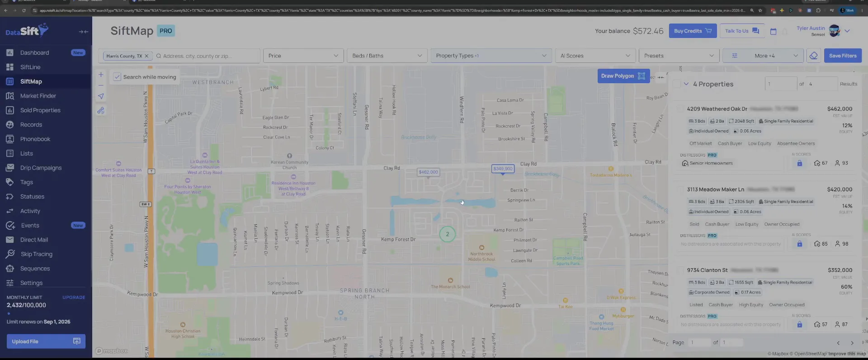Zoom out on the map
The height and width of the screenshot is (360, 868).
(101, 85)
